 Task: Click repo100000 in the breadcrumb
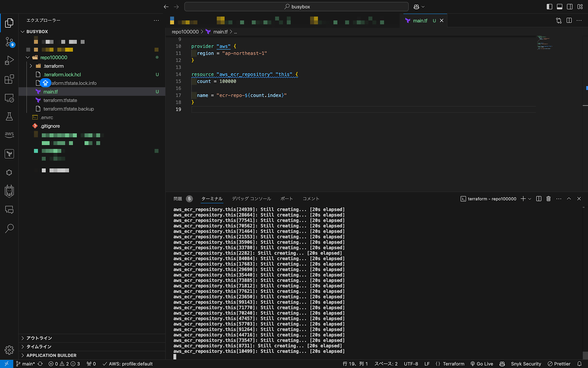(185, 32)
